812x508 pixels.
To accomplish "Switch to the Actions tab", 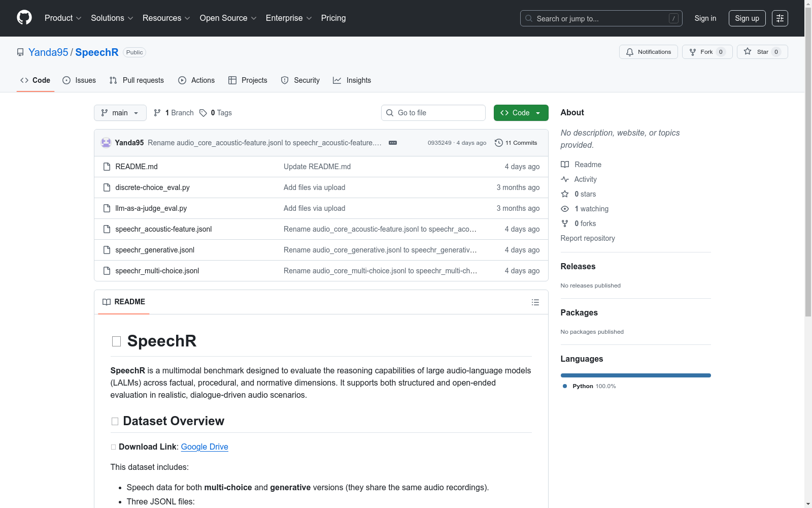I will [196, 80].
